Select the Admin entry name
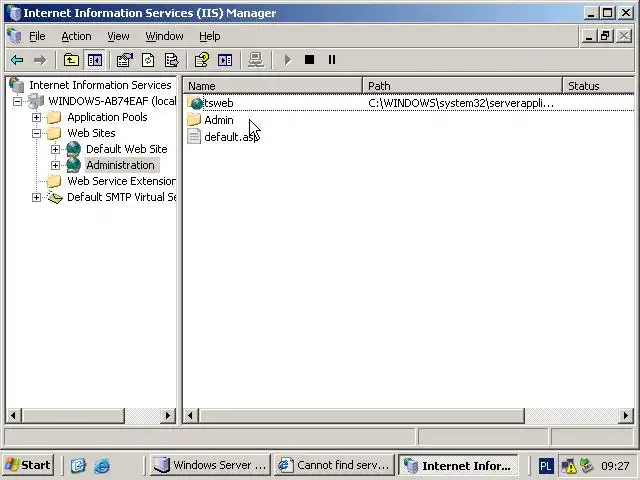 tap(219, 120)
